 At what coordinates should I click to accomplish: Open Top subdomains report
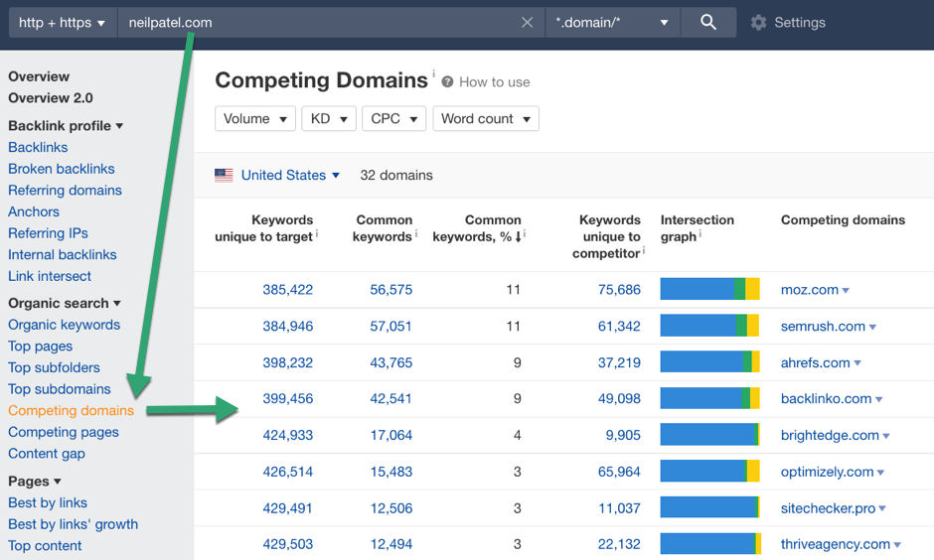[60, 388]
